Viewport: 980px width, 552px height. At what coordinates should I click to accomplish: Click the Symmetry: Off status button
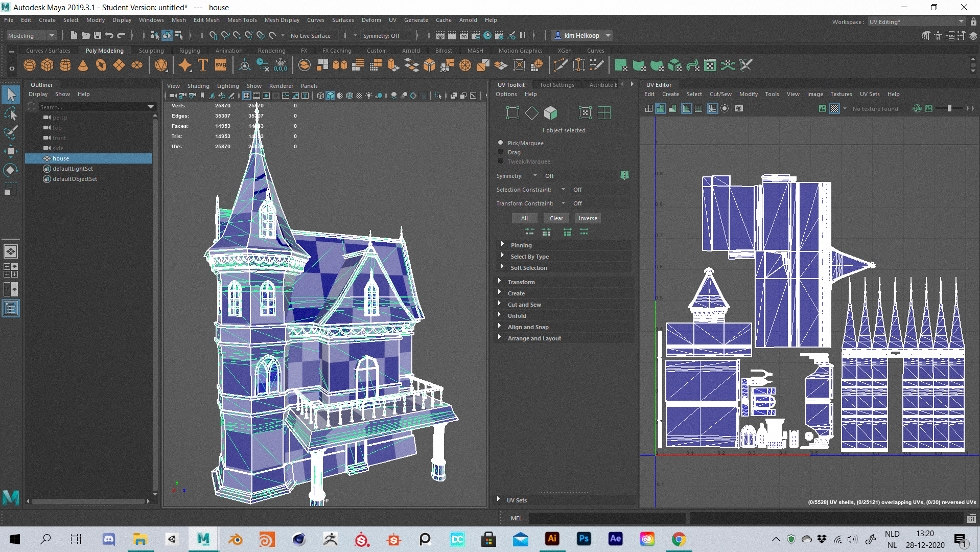tap(386, 35)
